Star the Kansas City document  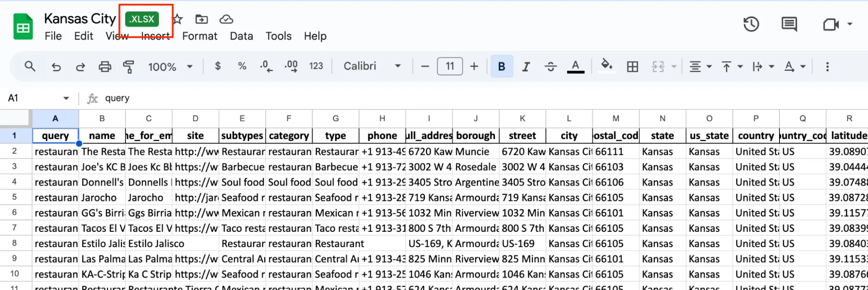178,19
